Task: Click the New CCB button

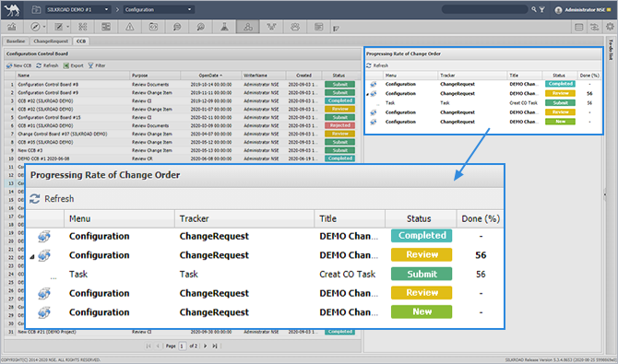Action: tap(19, 65)
